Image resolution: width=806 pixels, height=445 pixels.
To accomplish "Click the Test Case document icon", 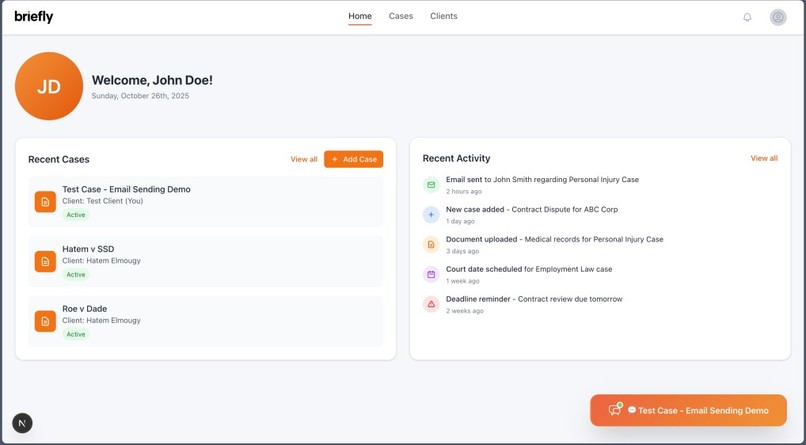I will (45, 202).
